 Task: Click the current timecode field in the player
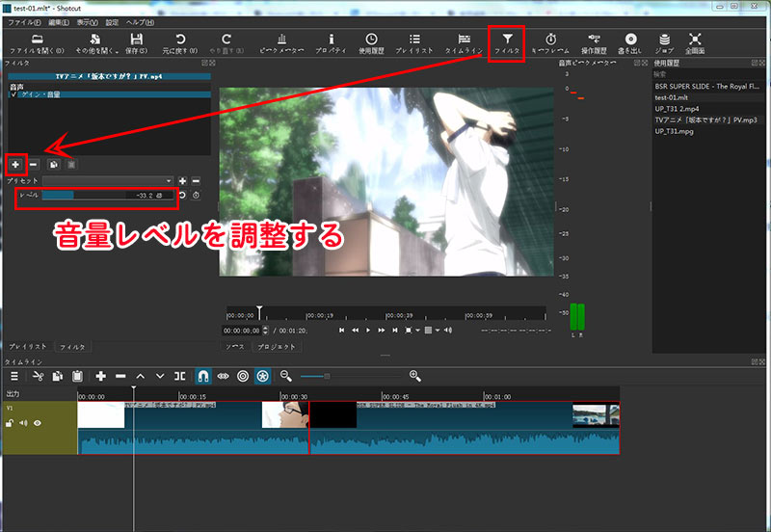pos(242,331)
